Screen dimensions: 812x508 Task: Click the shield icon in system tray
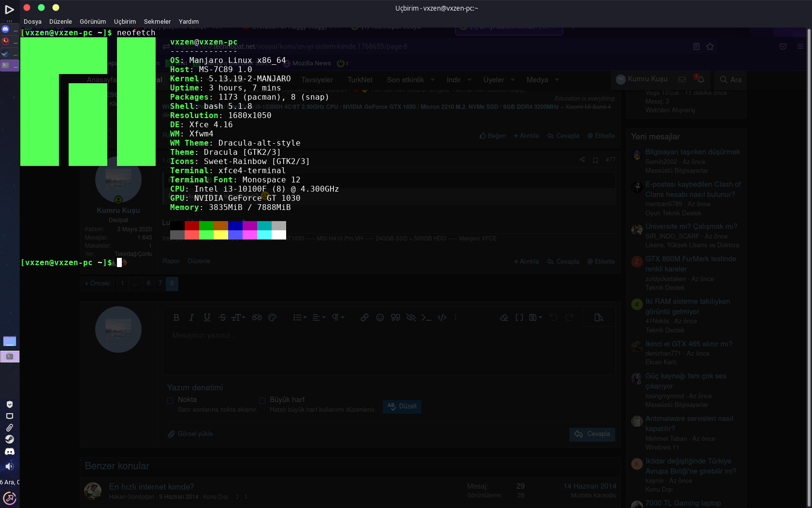pos(9,404)
